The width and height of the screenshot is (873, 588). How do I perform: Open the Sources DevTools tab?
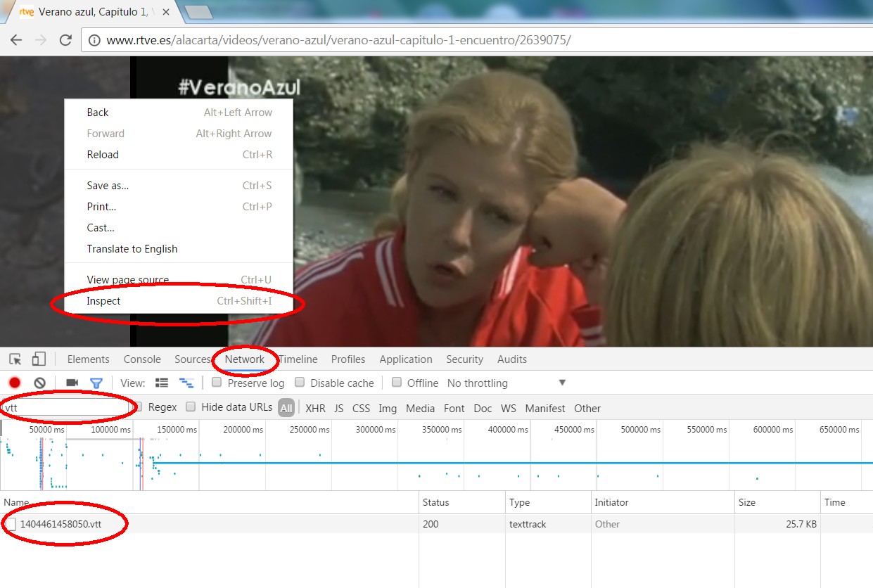click(x=193, y=359)
